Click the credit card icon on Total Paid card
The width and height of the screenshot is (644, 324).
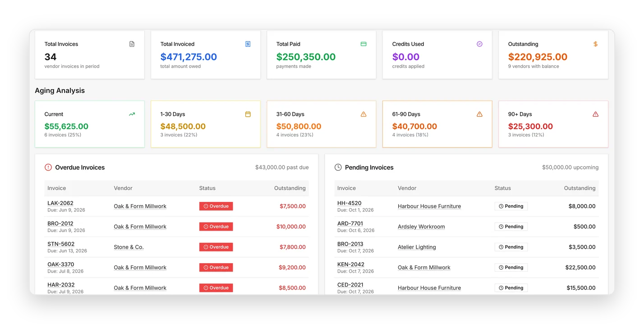(x=363, y=44)
